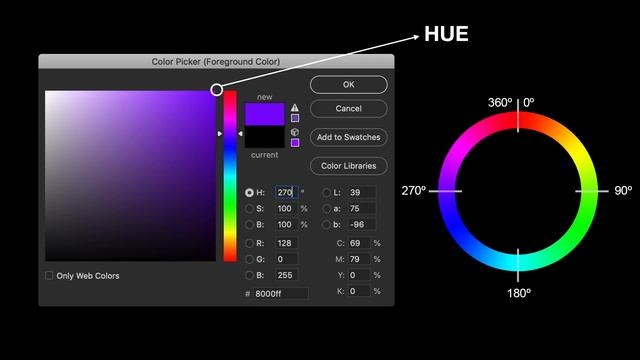
Task: Click the C cyan field showing 69
Action: tap(359, 243)
